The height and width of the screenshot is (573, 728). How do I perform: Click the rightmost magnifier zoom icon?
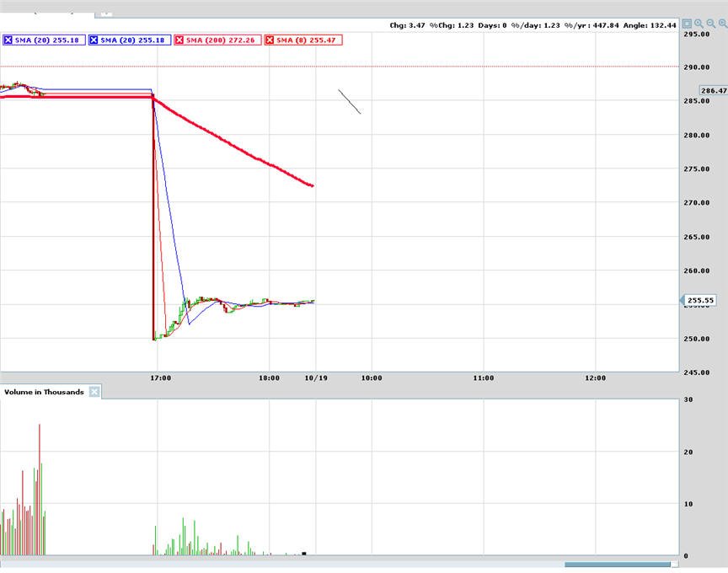tap(723, 24)
